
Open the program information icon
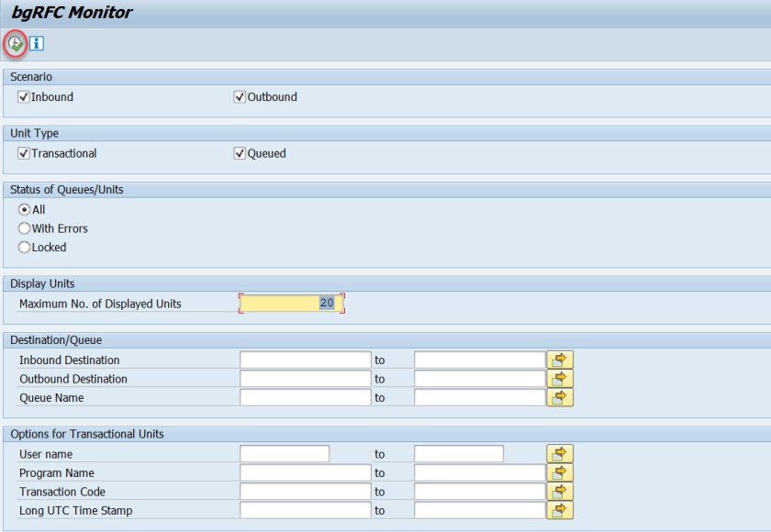37,43
